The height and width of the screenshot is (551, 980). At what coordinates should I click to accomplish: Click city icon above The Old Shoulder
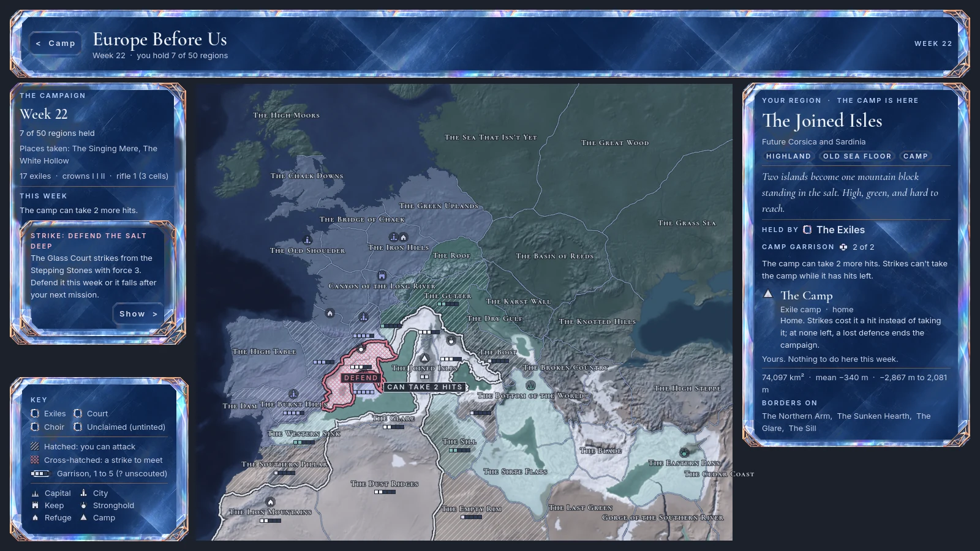coord(307,239)
